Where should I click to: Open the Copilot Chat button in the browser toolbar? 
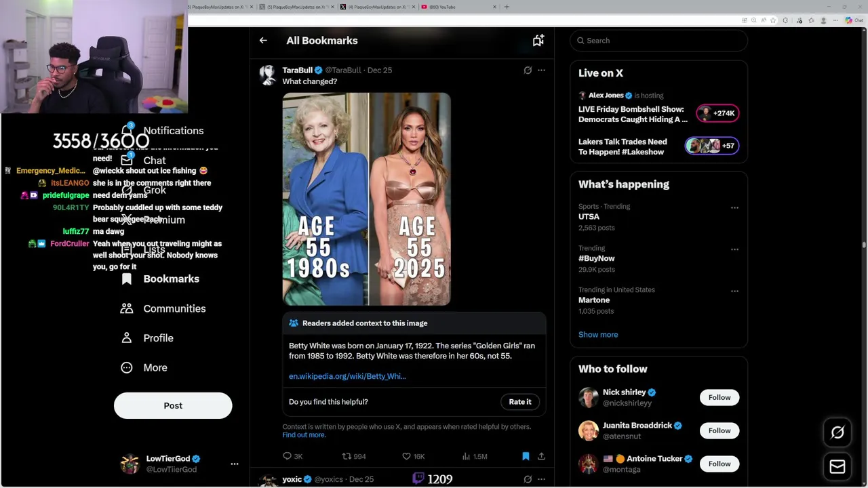(854, 20)
